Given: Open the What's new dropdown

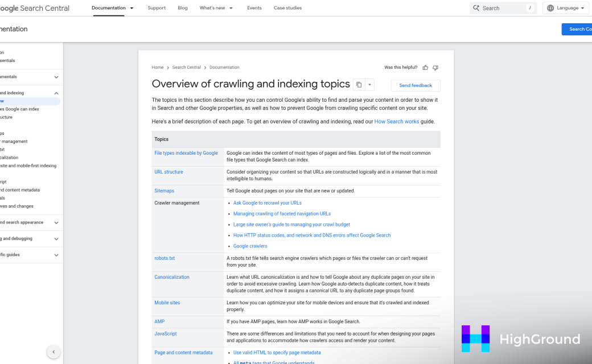Looking at the screenshot, I should click(x=216, y=7).
